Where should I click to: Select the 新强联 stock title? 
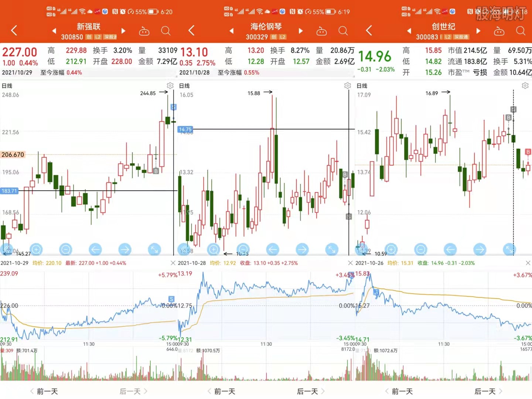[x=89, y=27]
